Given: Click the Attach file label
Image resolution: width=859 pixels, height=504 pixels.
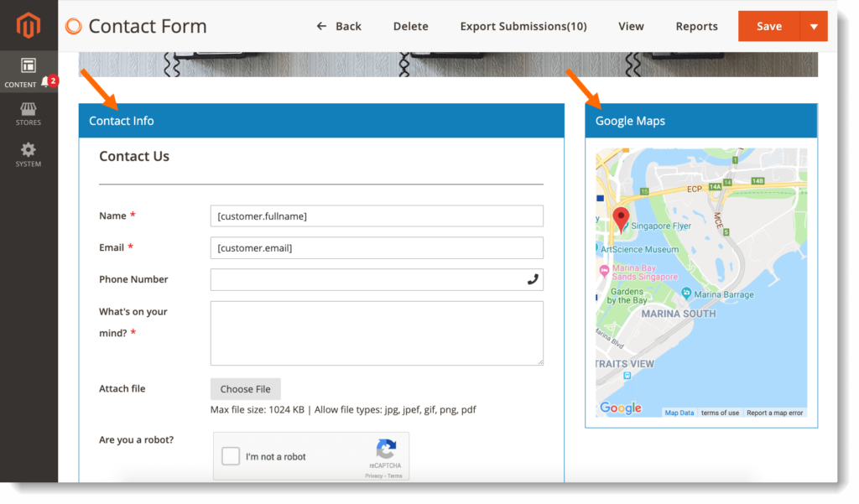Looking at the screenshot, I should 122,388.
